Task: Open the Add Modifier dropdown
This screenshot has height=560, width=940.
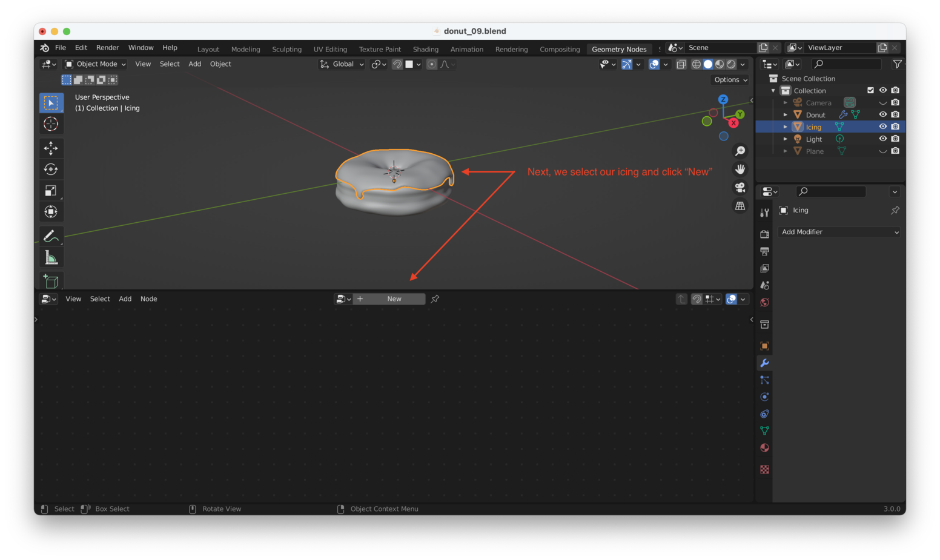Action: [839, 232]
